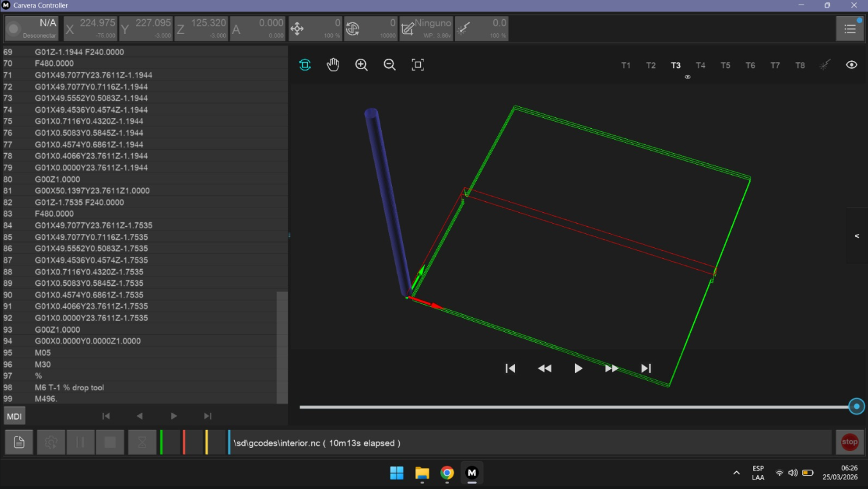
Task: Toggle laser path visibility icon
Action: tap(825, 65)
